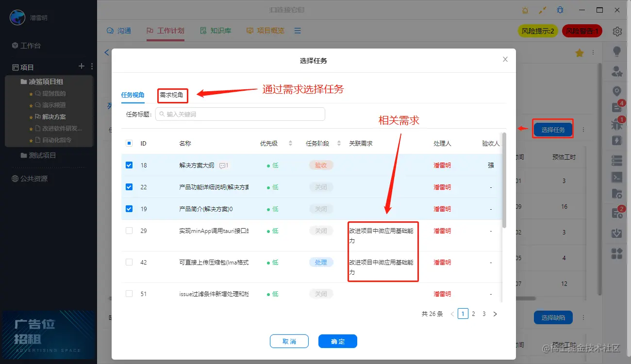Open the 项目 section more-options menu
Viewport: 631px width, 364px height.
pyautogui.click(x=92, y=66)
